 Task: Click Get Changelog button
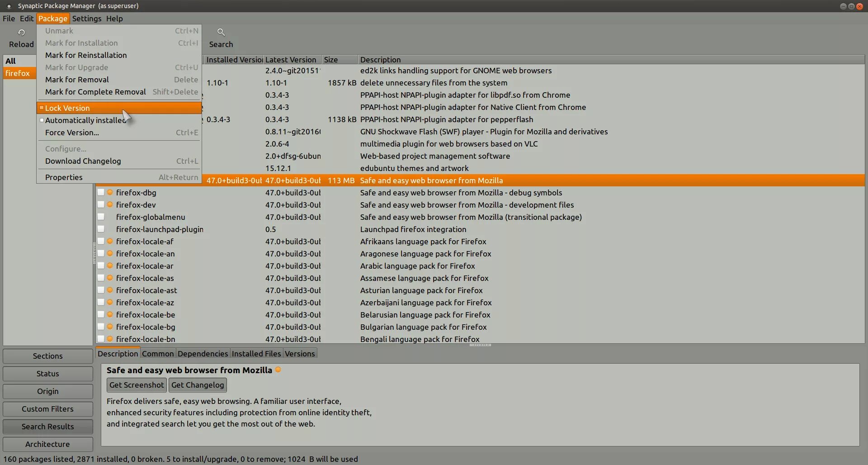click(x=198, y=385)
